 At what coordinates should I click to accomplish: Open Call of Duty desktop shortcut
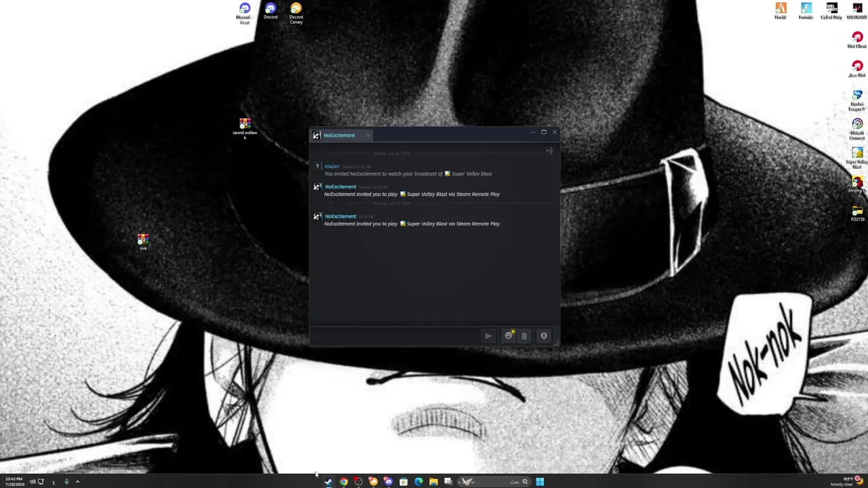(x=831, y=11)
